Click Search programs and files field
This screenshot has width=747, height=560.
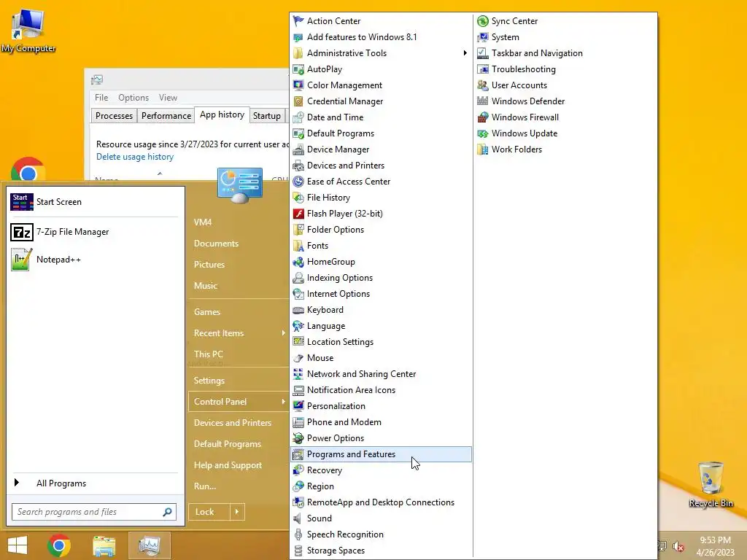coord(94,512)
